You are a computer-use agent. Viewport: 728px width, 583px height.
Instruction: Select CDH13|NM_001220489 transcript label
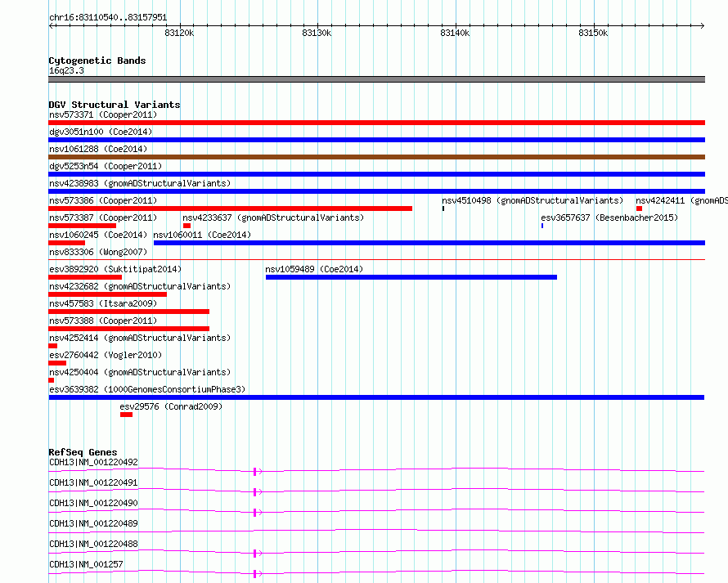click(93, 523)
